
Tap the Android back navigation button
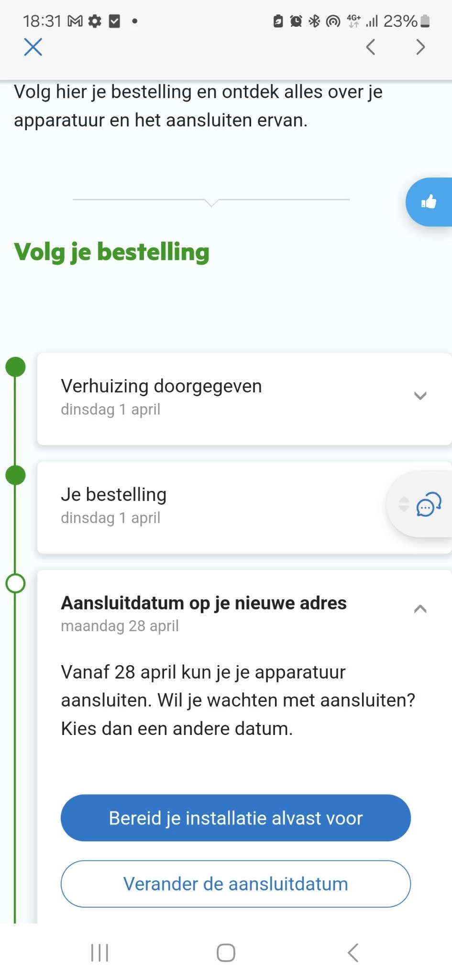pos(353,952)
